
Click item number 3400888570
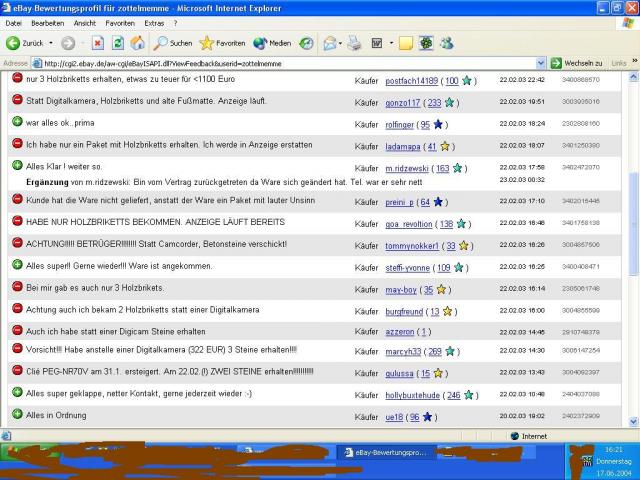point(580,80)
